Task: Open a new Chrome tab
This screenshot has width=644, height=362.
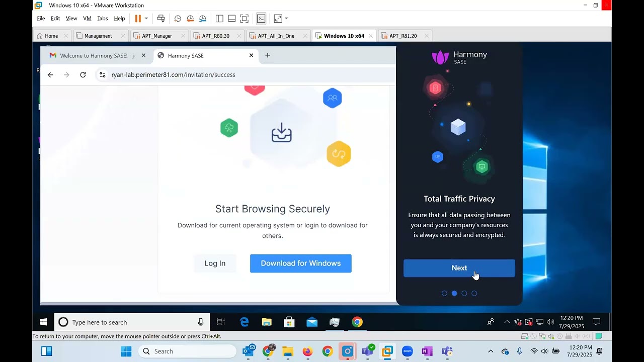Action: 268,55
